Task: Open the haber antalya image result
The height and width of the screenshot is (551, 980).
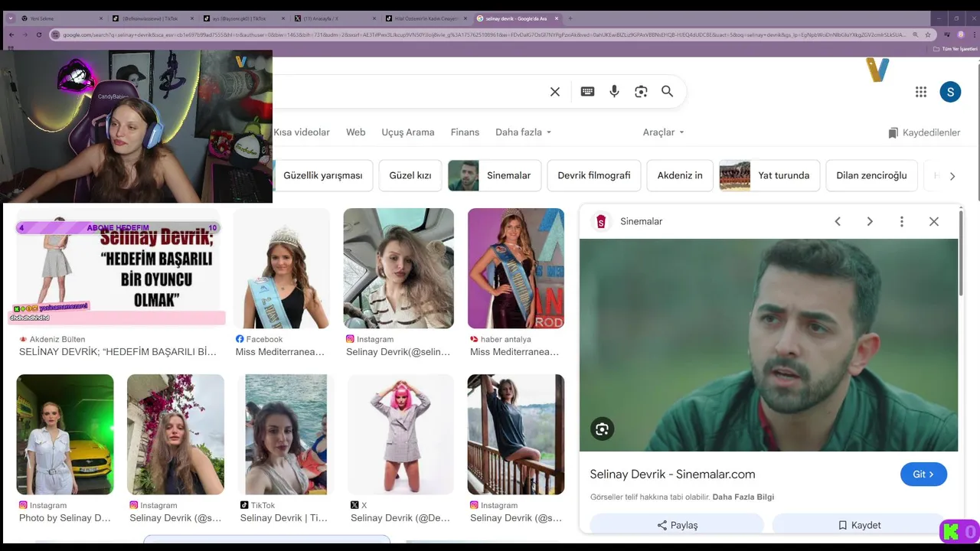Action: coord(516,268)
